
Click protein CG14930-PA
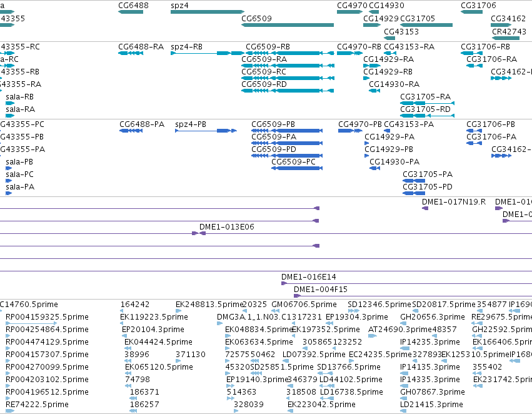(394, 162)
